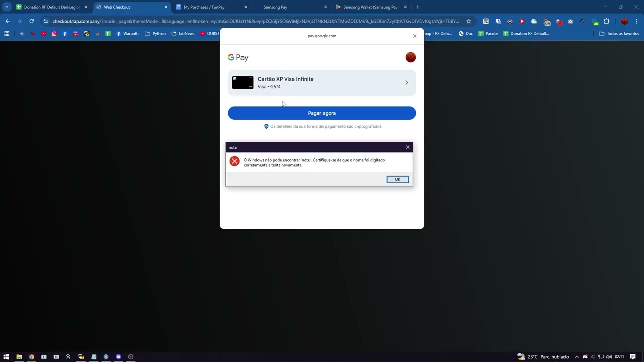Expand the Todos os favoritos folder

click(619, 34)
